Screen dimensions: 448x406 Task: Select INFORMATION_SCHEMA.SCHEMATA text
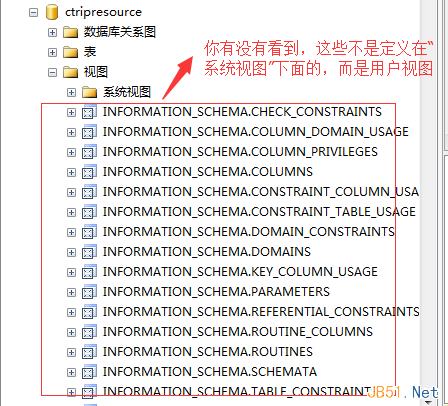210,372
